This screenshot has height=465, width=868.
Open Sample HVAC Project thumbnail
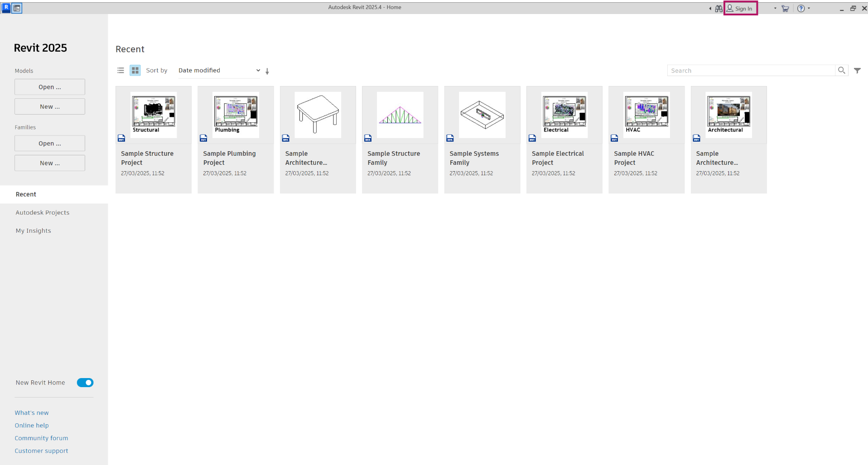click(646, 115)
